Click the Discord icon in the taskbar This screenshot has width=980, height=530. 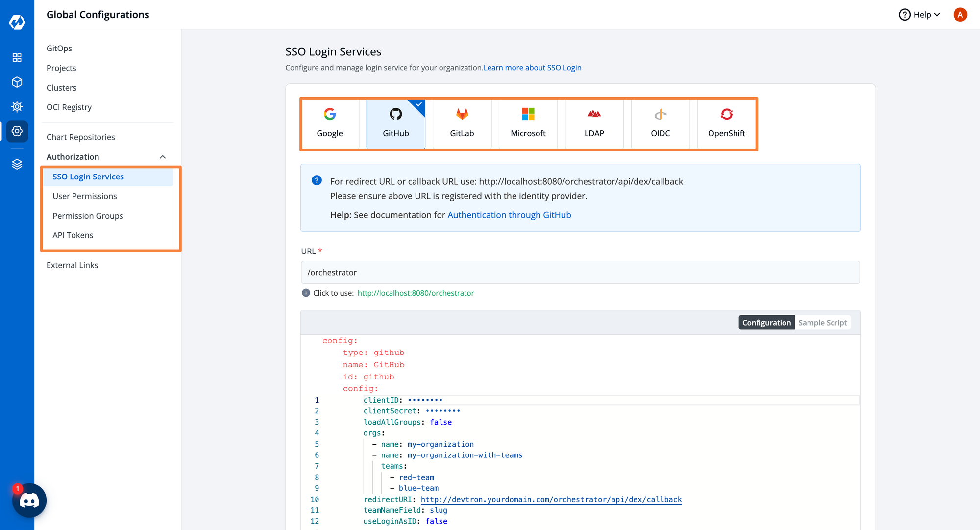click(x=29, y=501)
